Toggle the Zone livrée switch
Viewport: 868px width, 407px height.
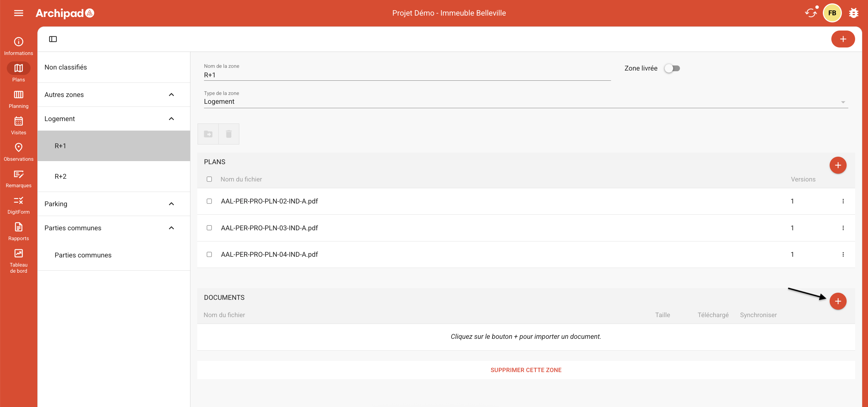672,68
